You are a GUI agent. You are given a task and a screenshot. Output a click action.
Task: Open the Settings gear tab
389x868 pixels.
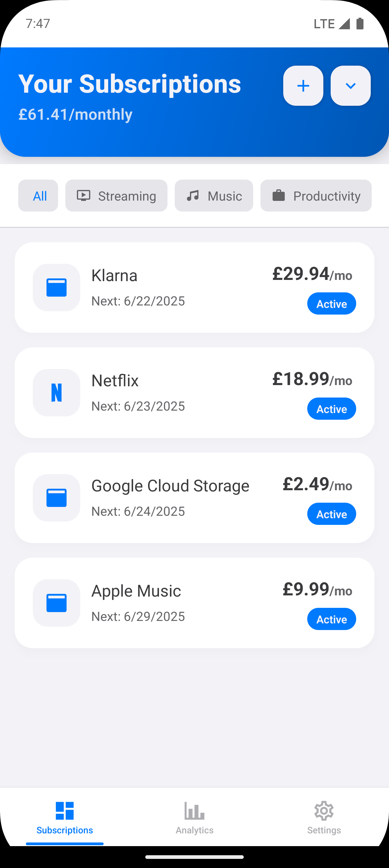(x=324, y=817)
